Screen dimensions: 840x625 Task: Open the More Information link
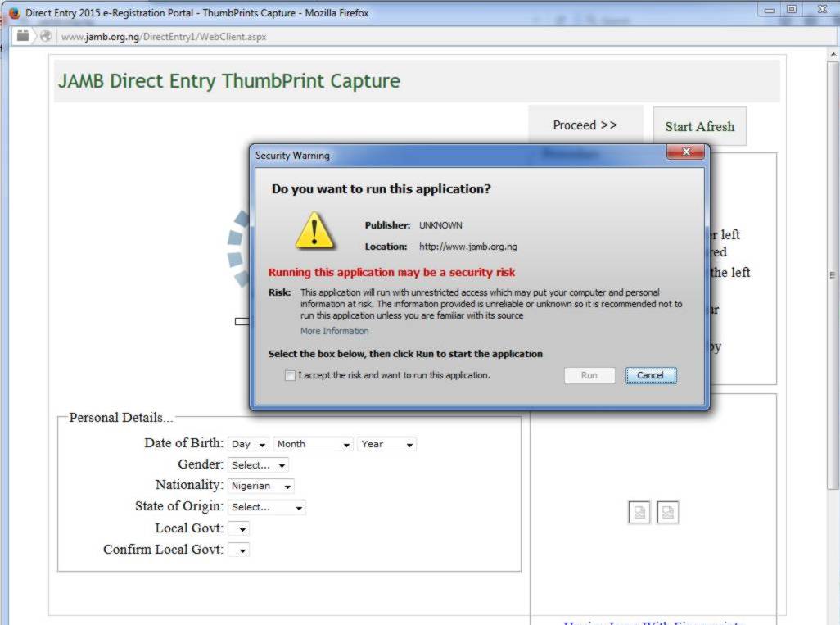[334, 331]
